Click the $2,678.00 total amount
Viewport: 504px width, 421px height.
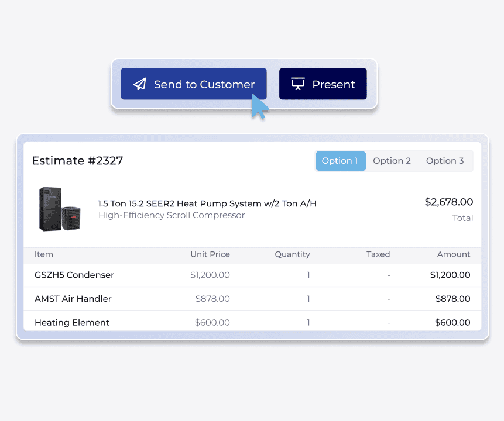coord(448,202)
